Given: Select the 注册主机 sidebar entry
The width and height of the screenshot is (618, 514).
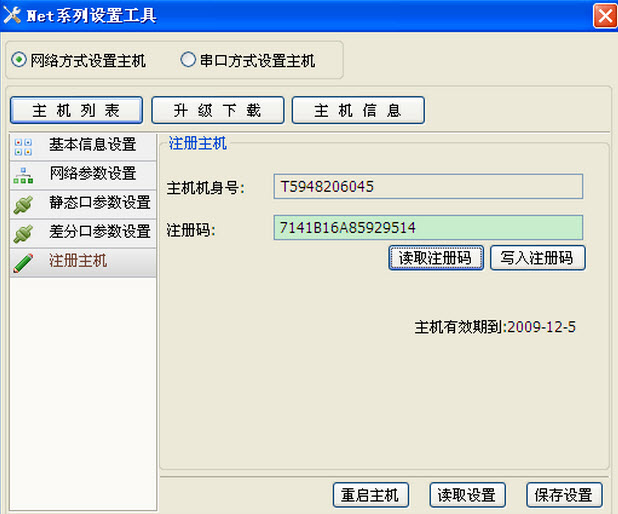Looking at the screenshot, I should tap(83, 263).
